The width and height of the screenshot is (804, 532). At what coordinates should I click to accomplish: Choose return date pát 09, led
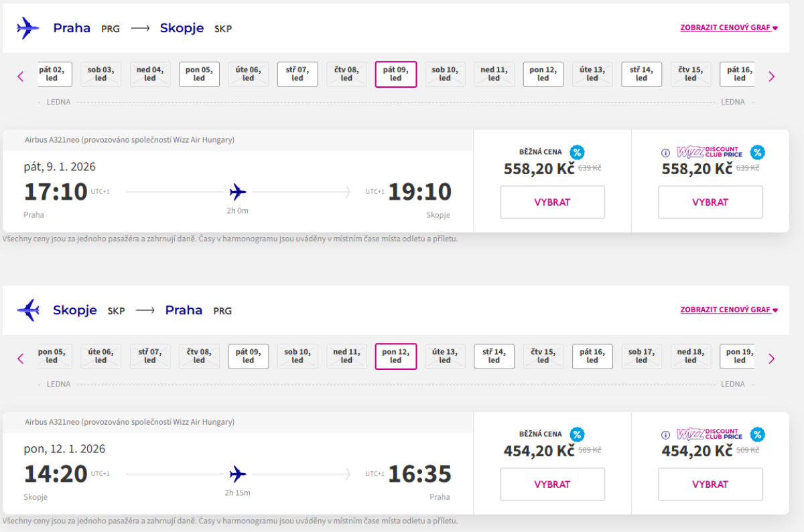249,356
